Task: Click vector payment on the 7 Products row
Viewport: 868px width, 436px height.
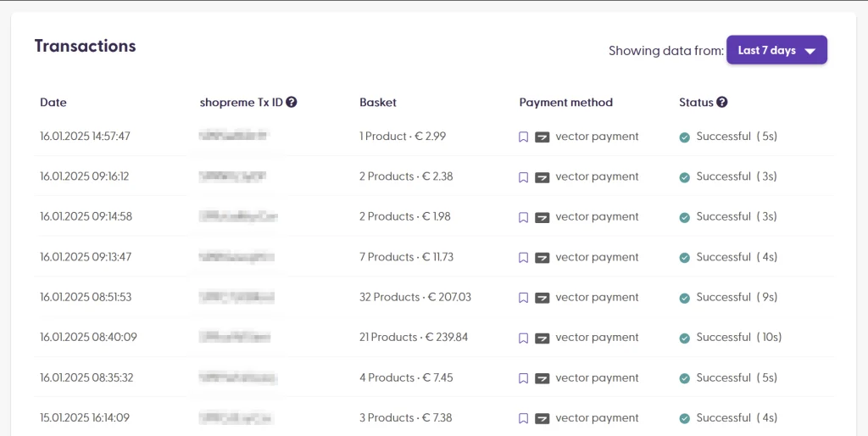Action: (597, 257)
